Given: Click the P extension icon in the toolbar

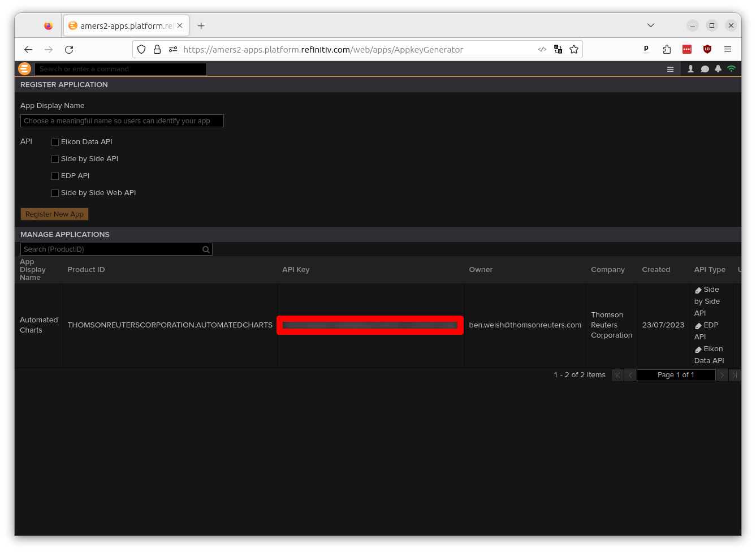Looking at the screenshot, I should [646, 49].
